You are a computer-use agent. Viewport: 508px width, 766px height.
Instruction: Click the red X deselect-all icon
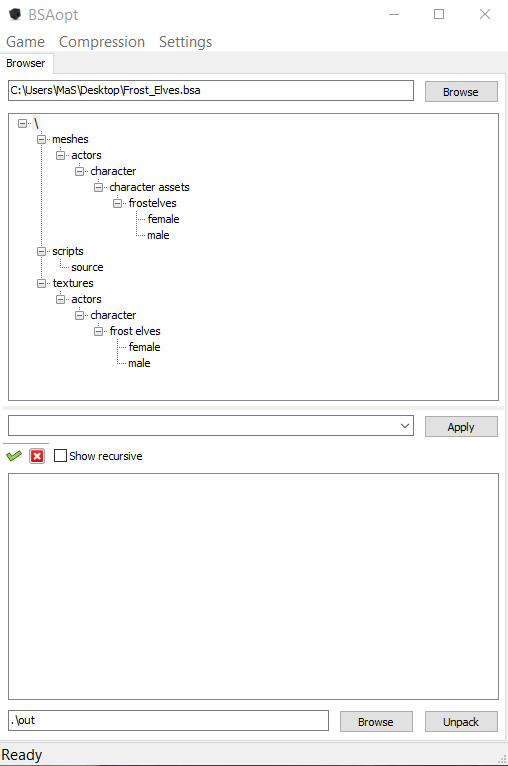(x=37, y=456)
